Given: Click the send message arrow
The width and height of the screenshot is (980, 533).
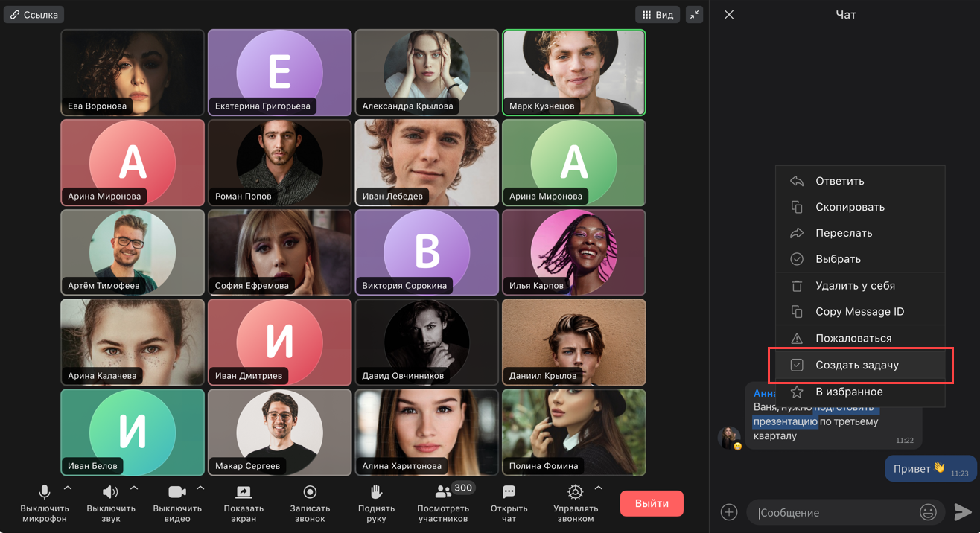Looking at the screenshot, I should tap(962, 512).
